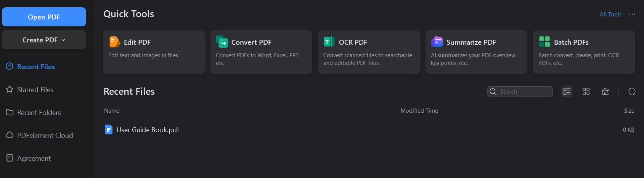Open the Quick Tools more options menu

[632, 15]
